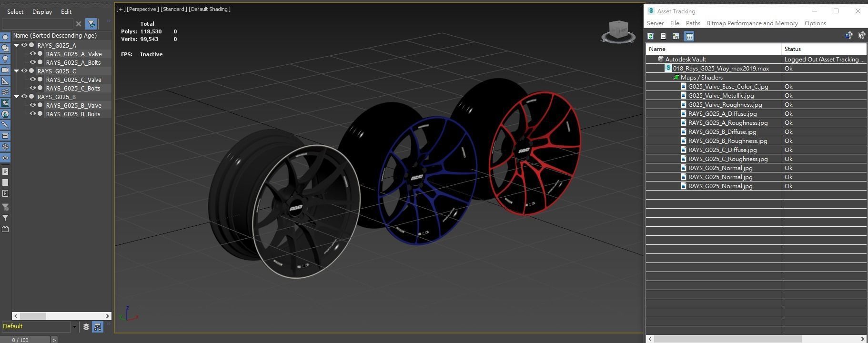Hide RAYS_G025_C_Bolts via its eye icon
868x343 pixels.
33,88
